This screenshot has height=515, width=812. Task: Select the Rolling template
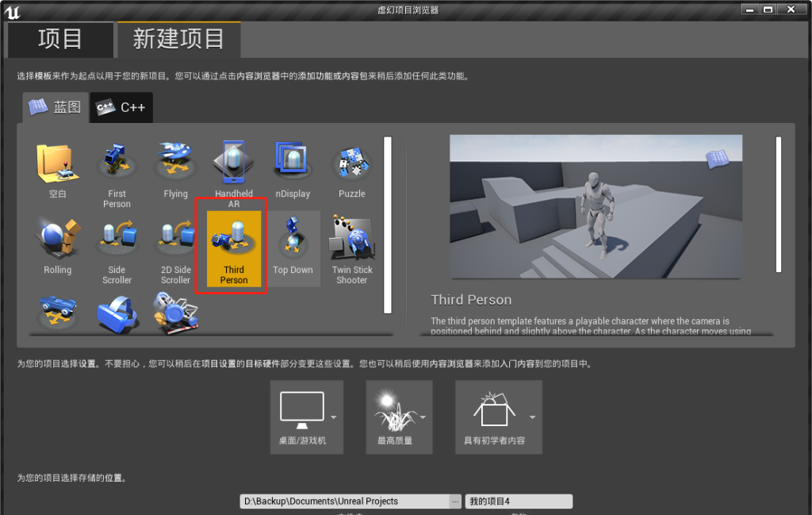tap(57, 248)
